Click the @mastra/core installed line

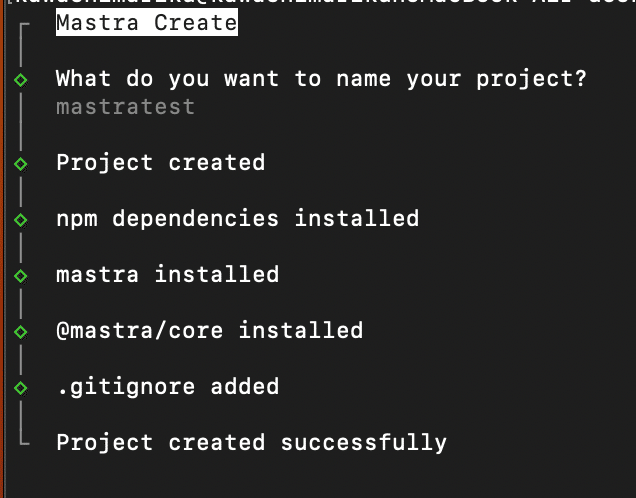point(209,330)
